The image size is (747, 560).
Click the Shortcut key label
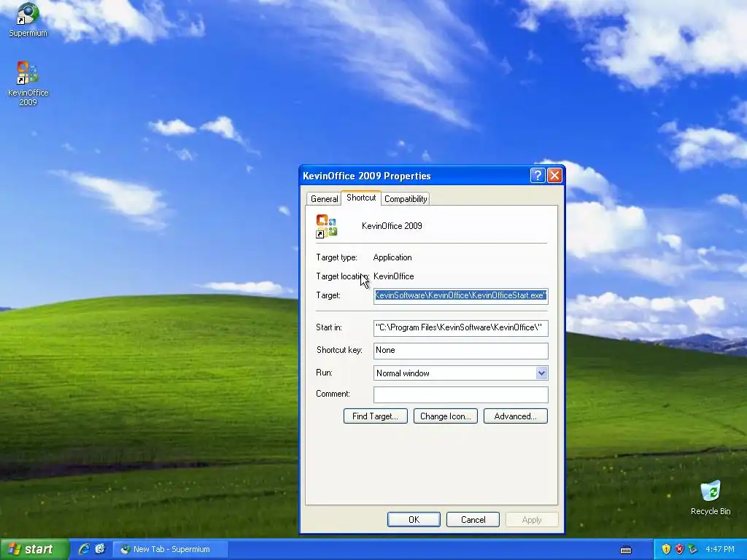(339, 350)
